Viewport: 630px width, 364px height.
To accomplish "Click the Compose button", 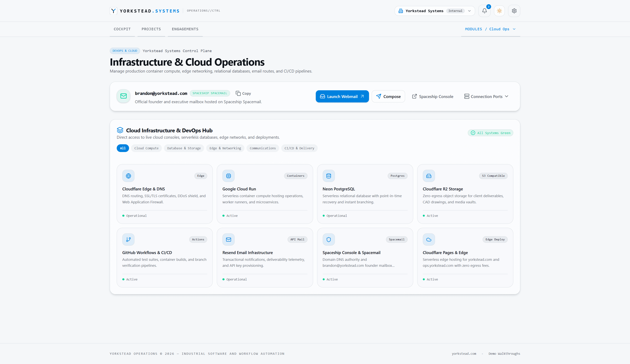I will click(388, 96).
